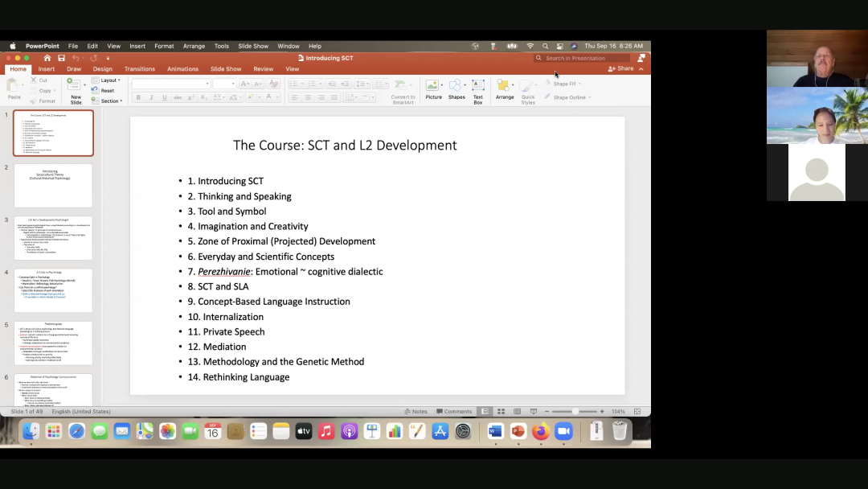Click the Arrange tool icon

point(504,85)
